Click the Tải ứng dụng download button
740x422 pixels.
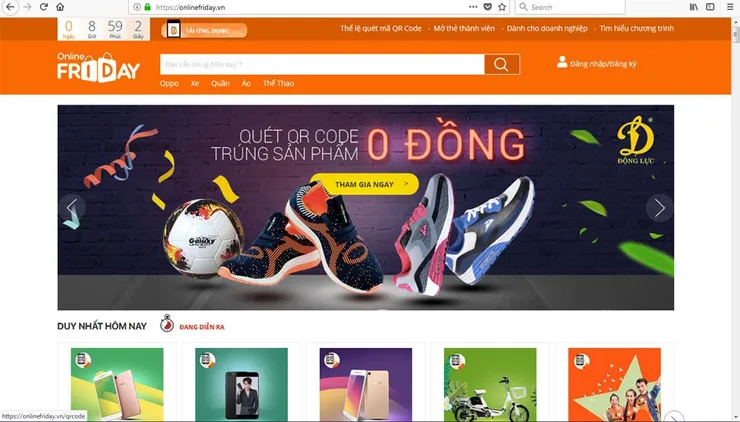pos(204,30)
